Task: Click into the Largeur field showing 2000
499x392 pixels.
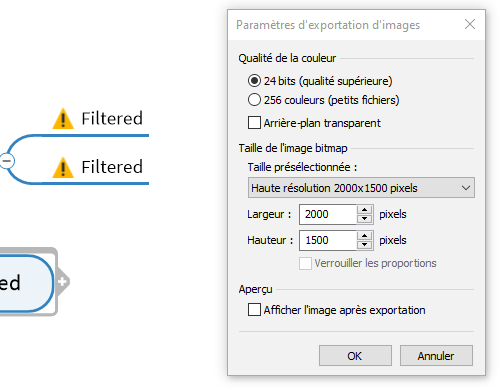Action: pyautogui.click(x=328, y=214)
